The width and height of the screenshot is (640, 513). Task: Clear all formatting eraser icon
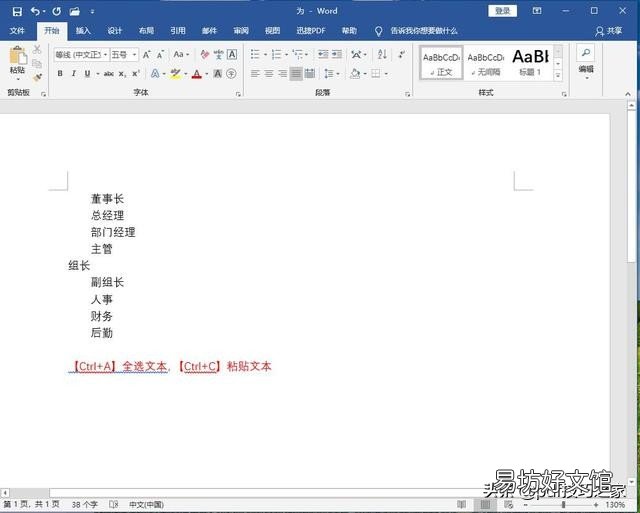(x=205, y=54)
